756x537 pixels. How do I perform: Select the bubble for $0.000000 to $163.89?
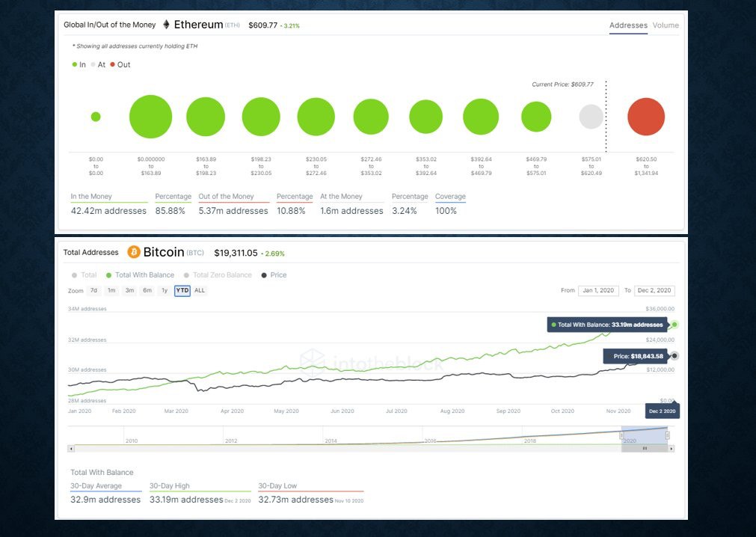(151, 117)
